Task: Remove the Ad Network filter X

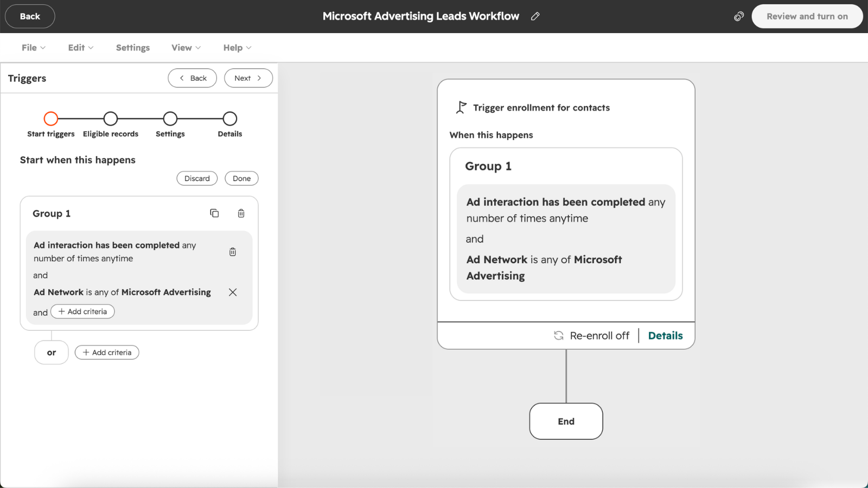Action: click(x=233, y=292)
